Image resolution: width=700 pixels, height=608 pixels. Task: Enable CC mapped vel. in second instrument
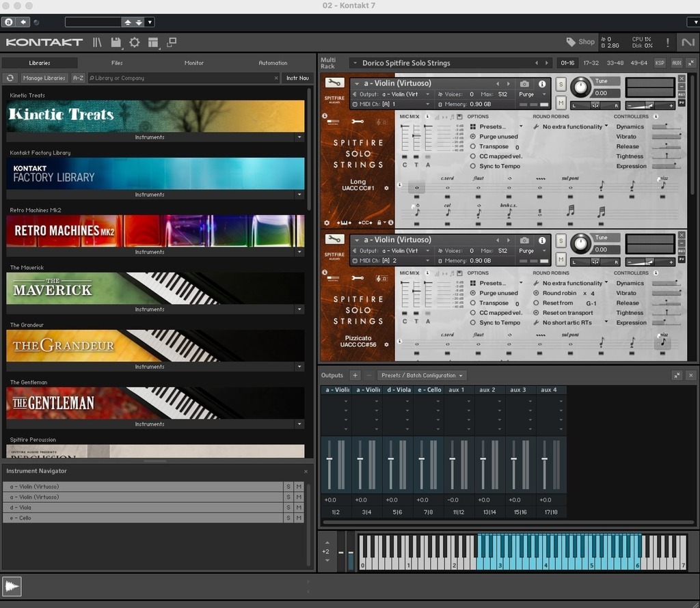pos(473,313)
